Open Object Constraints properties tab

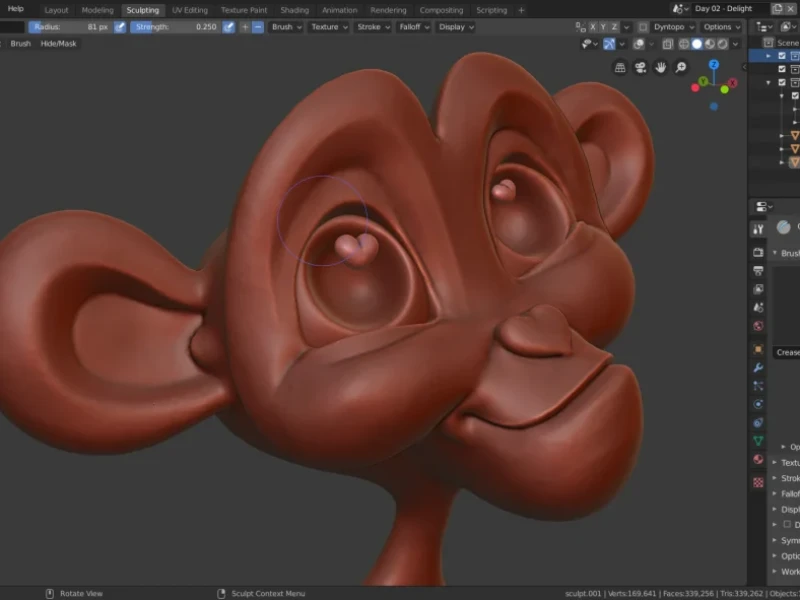(x=758, y=423)
